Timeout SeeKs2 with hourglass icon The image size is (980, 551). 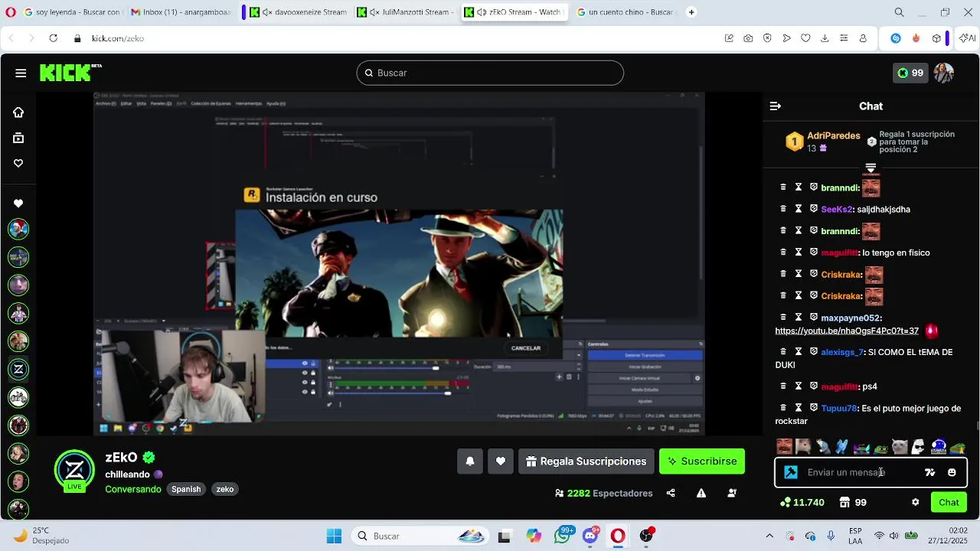(799, 209)
